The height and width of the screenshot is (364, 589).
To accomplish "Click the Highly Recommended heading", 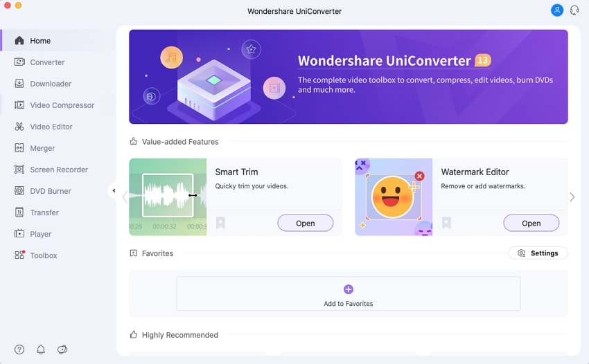I will pyautogui.click(x=180, y=335).
